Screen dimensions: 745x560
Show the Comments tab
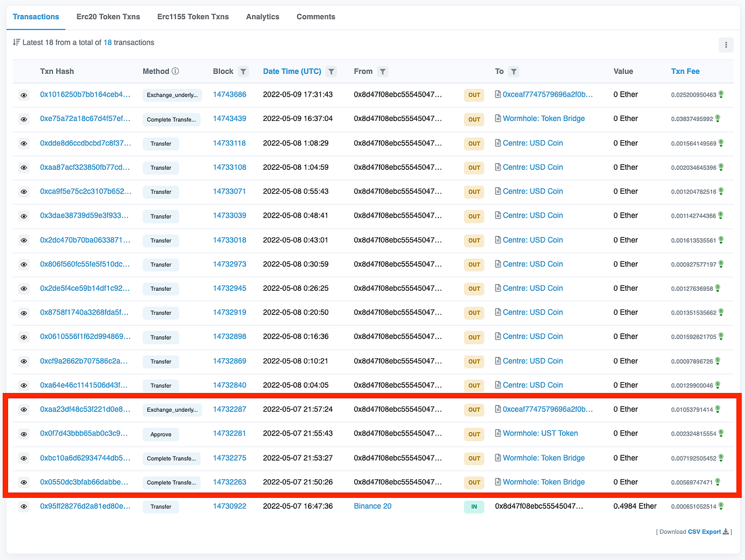[x=316, y=17]
